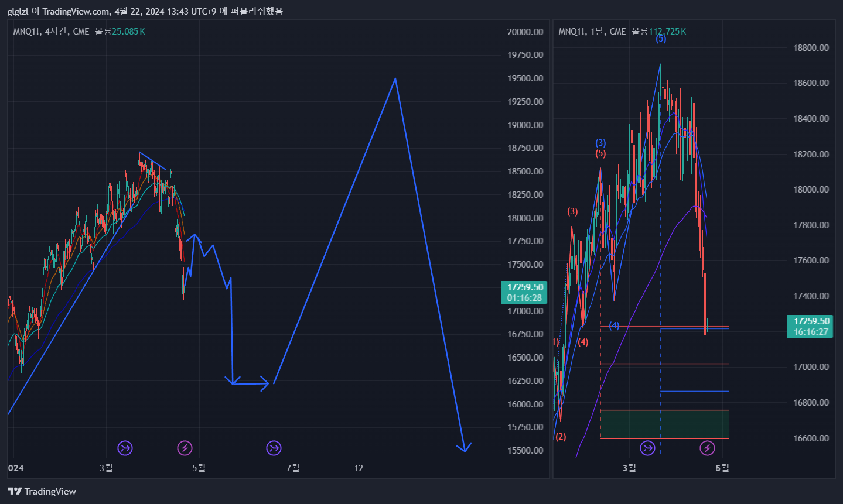
Task: Select the blue (5) wave label at the daily chart top
Action: (x=661, y=39)
